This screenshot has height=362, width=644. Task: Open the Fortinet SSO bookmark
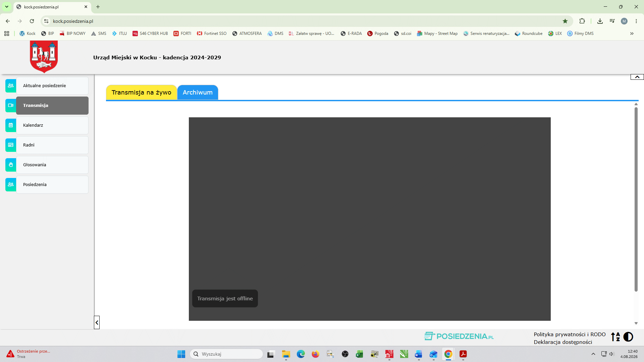point(212,34)
